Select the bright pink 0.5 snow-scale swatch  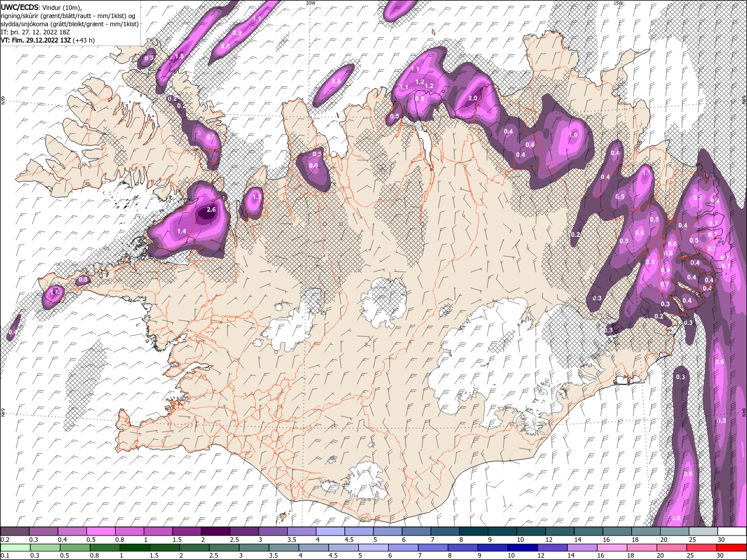(100, 531)
